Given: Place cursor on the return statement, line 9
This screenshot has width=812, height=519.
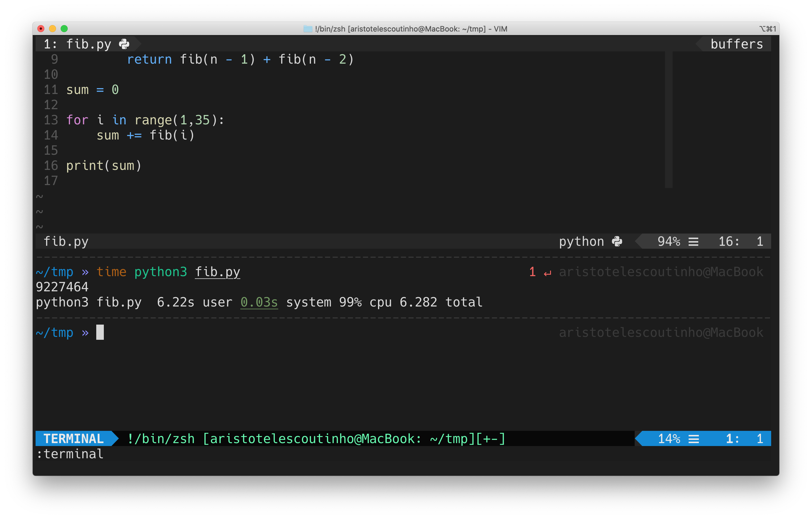Looking at the screenshot, I should pyautogui.click(x=240, y=59).
